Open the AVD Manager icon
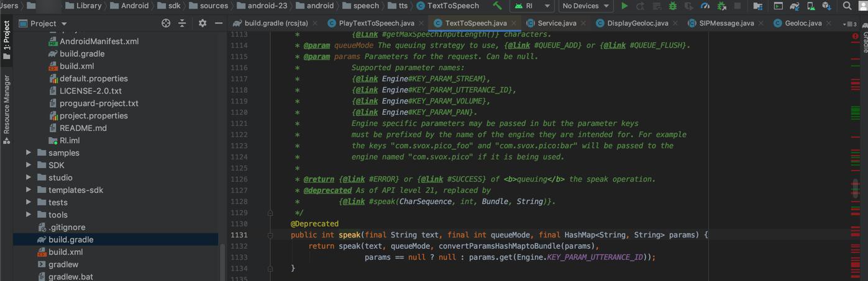Screen dimensions: 868x281 (810, 6)
